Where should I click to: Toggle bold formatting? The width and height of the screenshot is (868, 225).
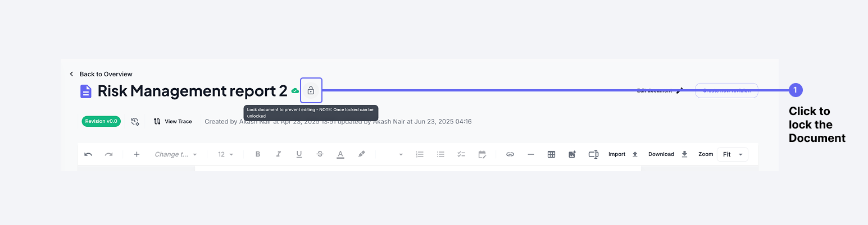coord(258,154)
